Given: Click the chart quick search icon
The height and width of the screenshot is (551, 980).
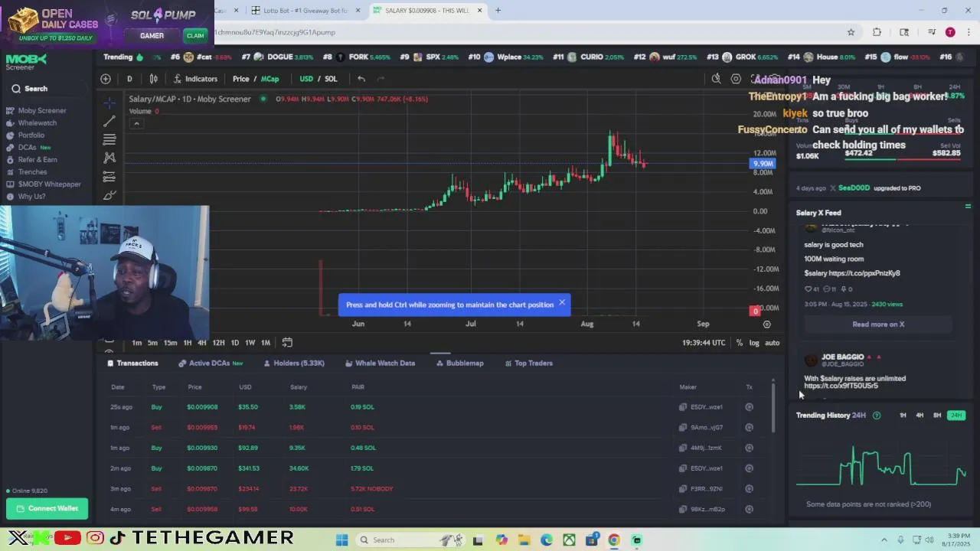Looking at the screenshot, I should [x=716, y=79].
